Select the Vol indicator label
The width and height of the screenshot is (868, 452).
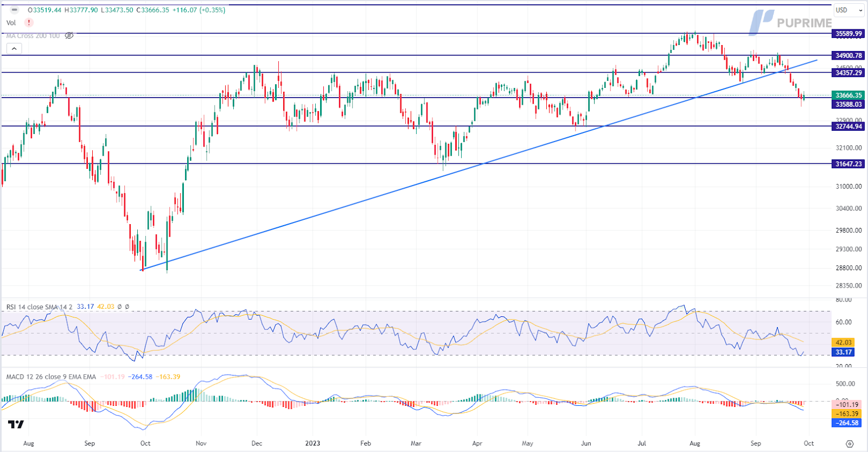click(x=11, y=23)
